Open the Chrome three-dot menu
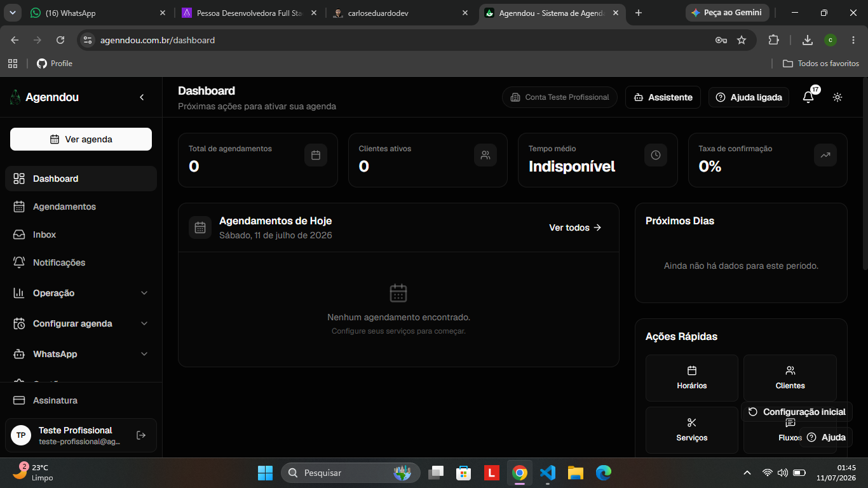Viewport: 868px width, 488px height. [x=853, y=40]
